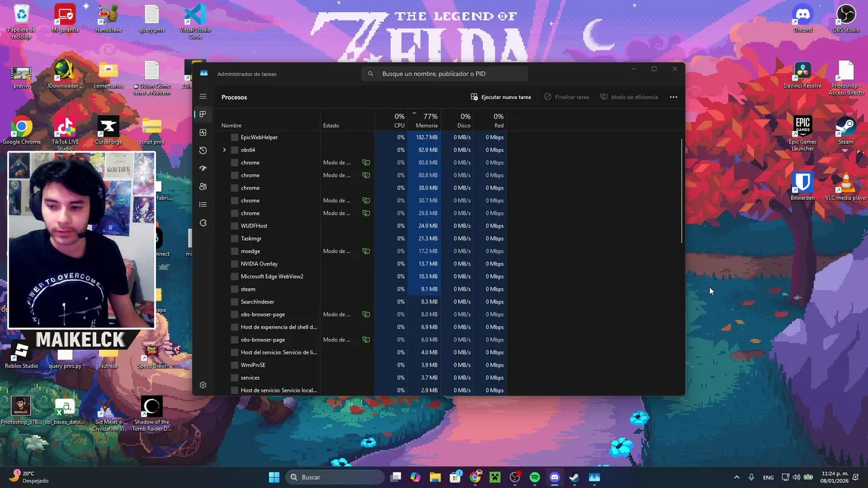The height and width of the screenshot is (488, 868).
Task: Open Visual Studio Code desktop icon
Action: (x=195, y=22)
